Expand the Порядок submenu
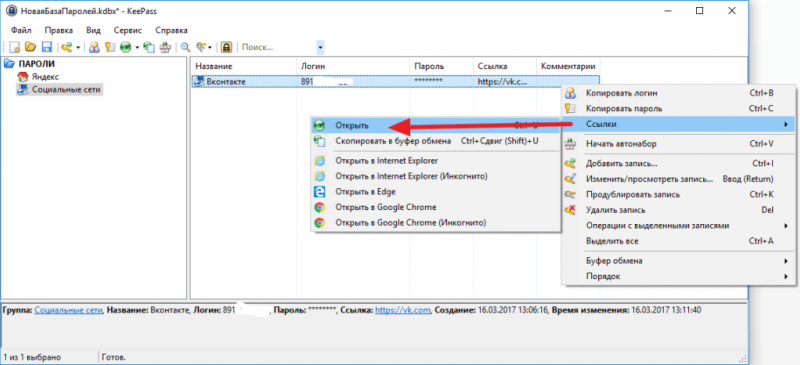800x365 pixels. [678, 276]
